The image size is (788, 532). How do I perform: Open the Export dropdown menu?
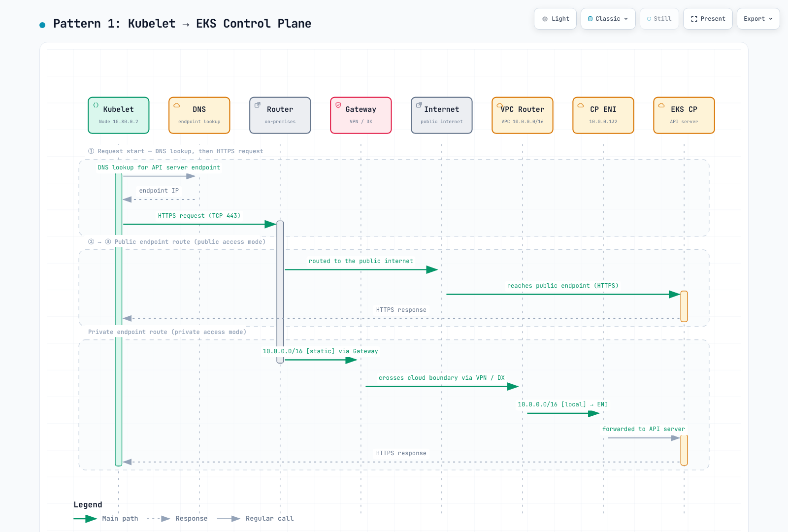pos(758,19)
